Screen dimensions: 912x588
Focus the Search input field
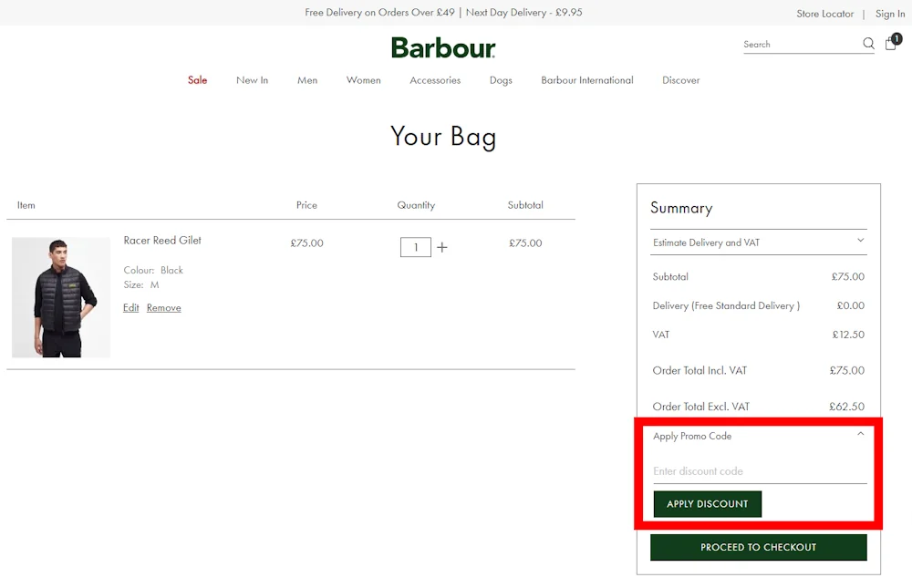(x=802, y=44)
